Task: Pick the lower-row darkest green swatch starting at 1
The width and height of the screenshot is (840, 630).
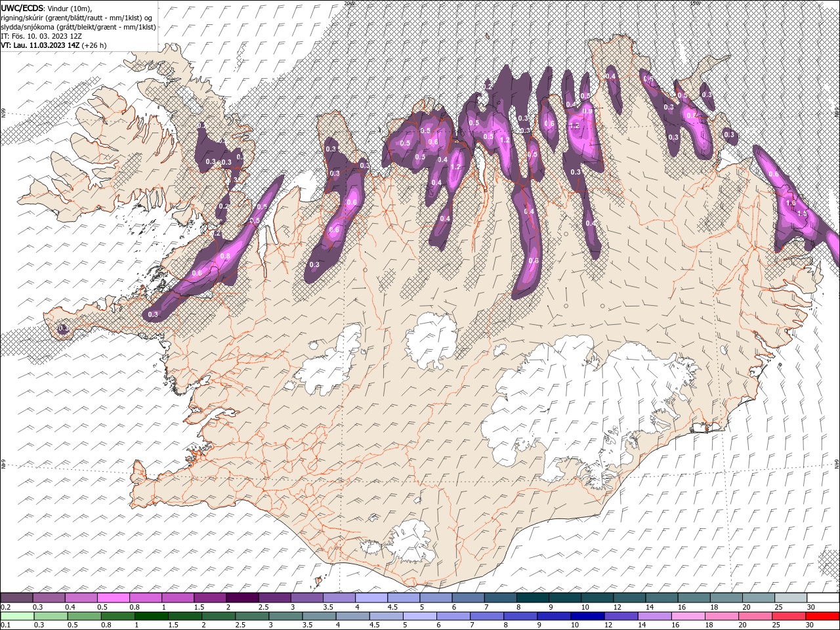Action: point(151,616)
